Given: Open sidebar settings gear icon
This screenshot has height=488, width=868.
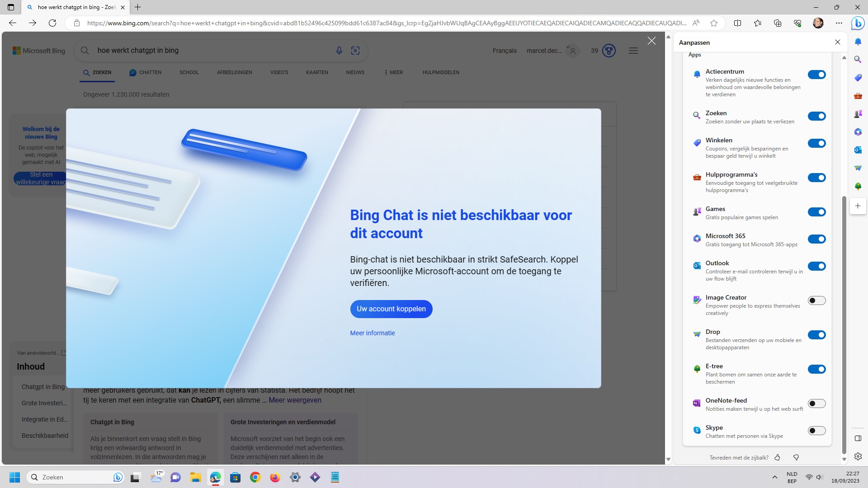Looking at the screenshot, I should (x=858, y=456).
